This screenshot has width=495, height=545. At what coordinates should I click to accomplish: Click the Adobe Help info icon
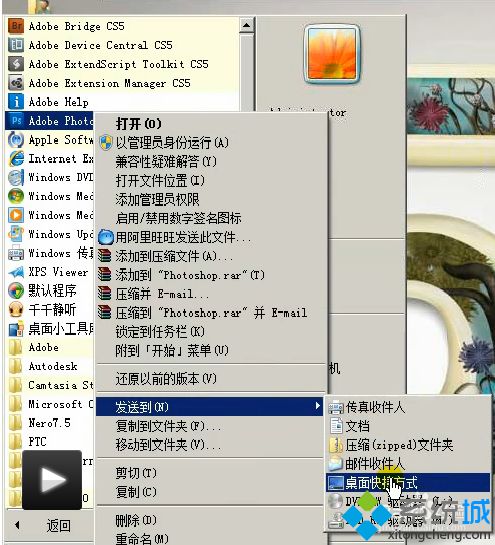[x=16, y=102]
